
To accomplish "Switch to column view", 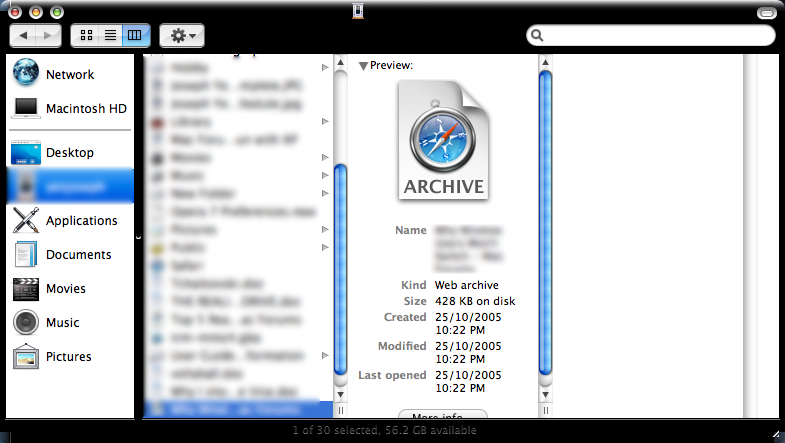I will 135,35.
